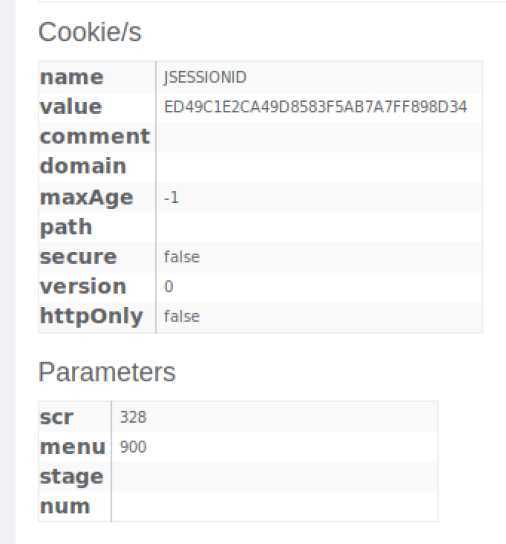Image resolution: width=506 pixels, height=544 pixels.
Task: Click the 'num' parameter label
Action: click(x=65, y=507)
